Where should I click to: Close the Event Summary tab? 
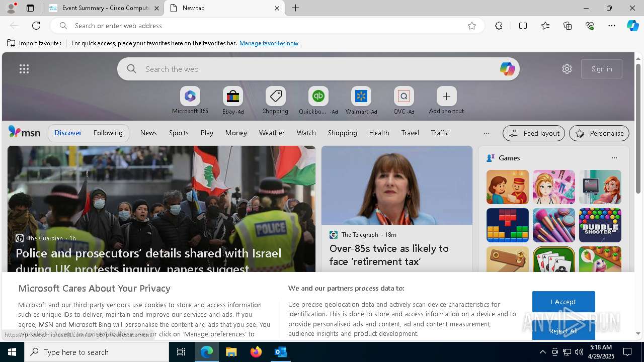tap(156, 8)
